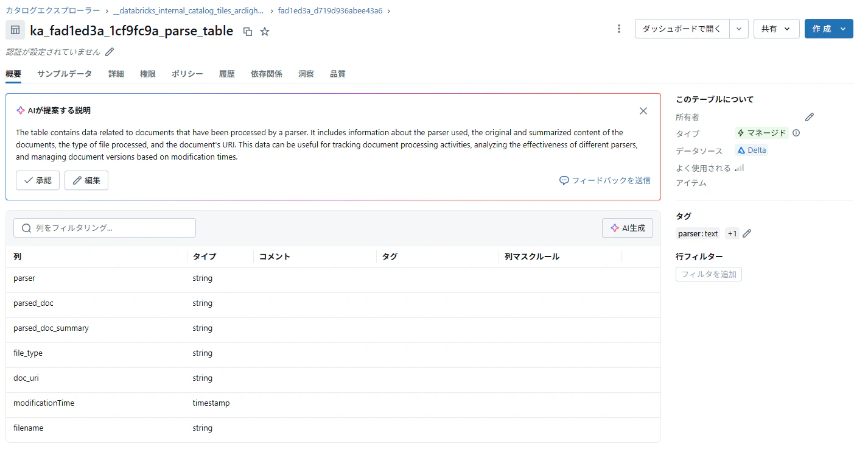Image resolution: width=868 pixels, height=452 pixels.
Task: Edit tags using the pencil icon
Action: click(747, 233)
